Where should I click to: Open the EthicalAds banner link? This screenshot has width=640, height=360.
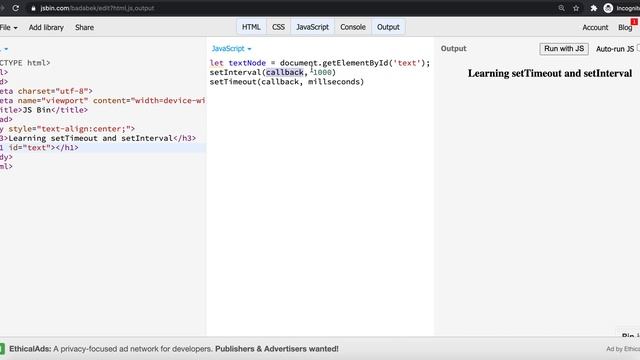point(173,349)
